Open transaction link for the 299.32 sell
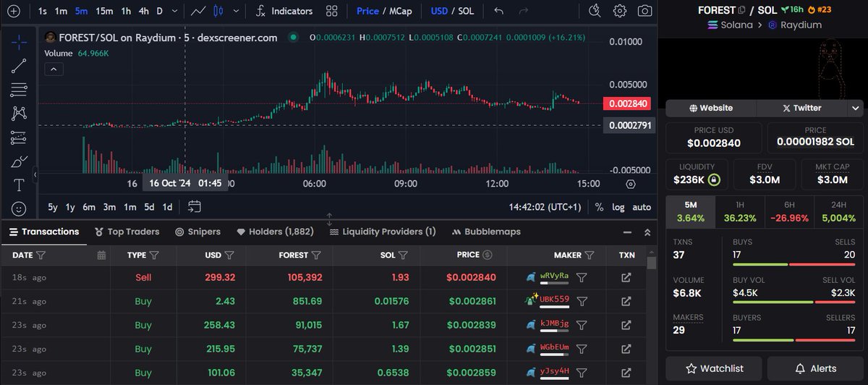Screen dimensions: 868x385 [x=626, y=277]
